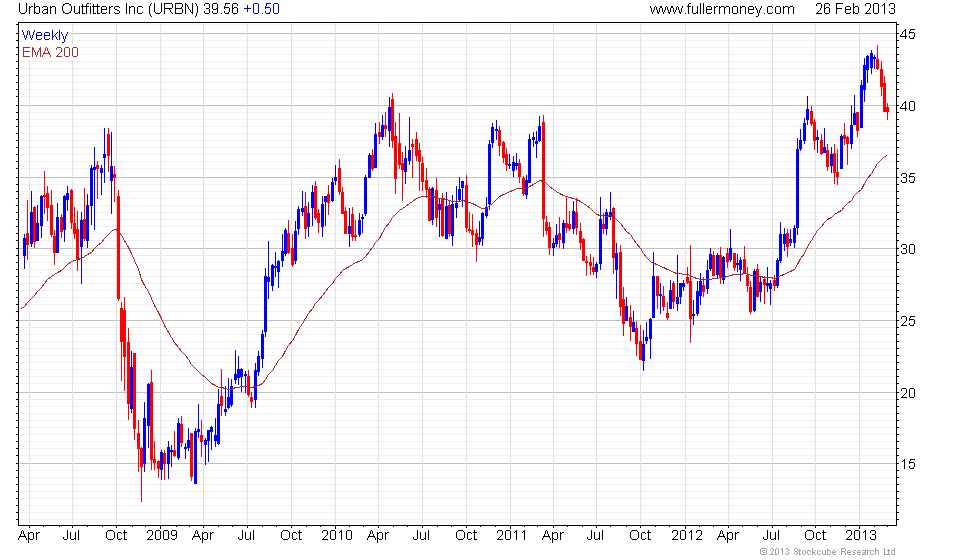The height and width of the screenshot is (560, 980).
Task: Click the '© 2013 Stockcube Research Ltd' copyright text
Action: point(827,552)
